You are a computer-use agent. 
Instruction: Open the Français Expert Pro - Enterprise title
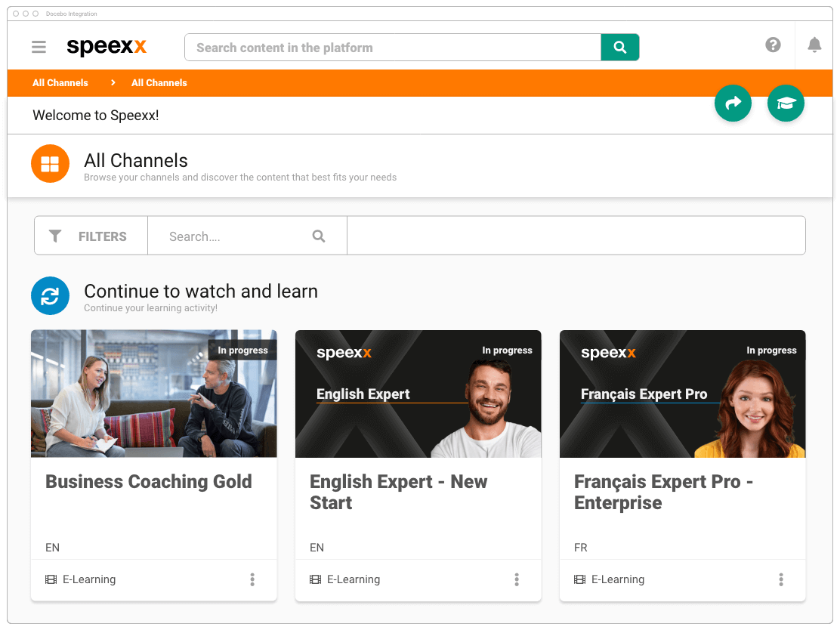pos(663,493)
